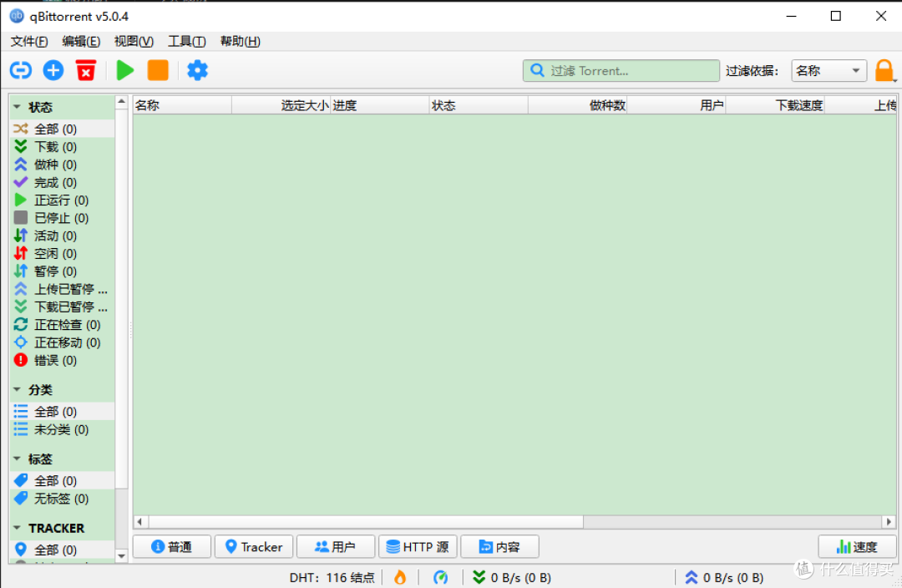Click sidebar scrollbar up arrow

pyautogui.click(x=121, y=102)
